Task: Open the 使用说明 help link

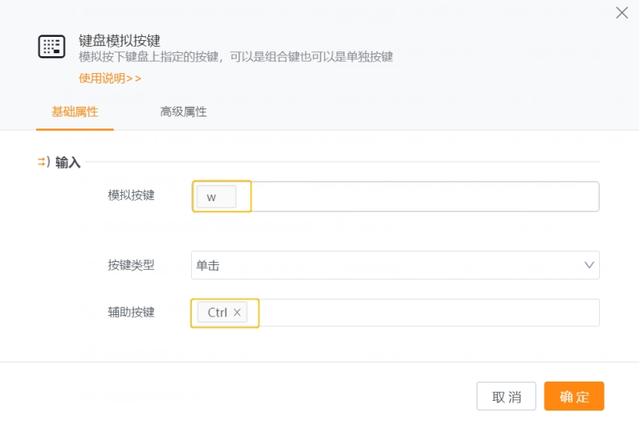Action: pos(110,78)
